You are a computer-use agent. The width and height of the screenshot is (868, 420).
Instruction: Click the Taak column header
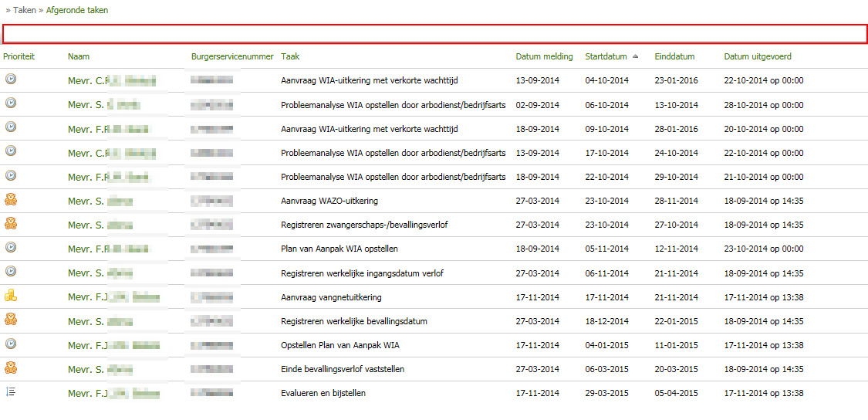pyautogui.click(x=291, y=56)
